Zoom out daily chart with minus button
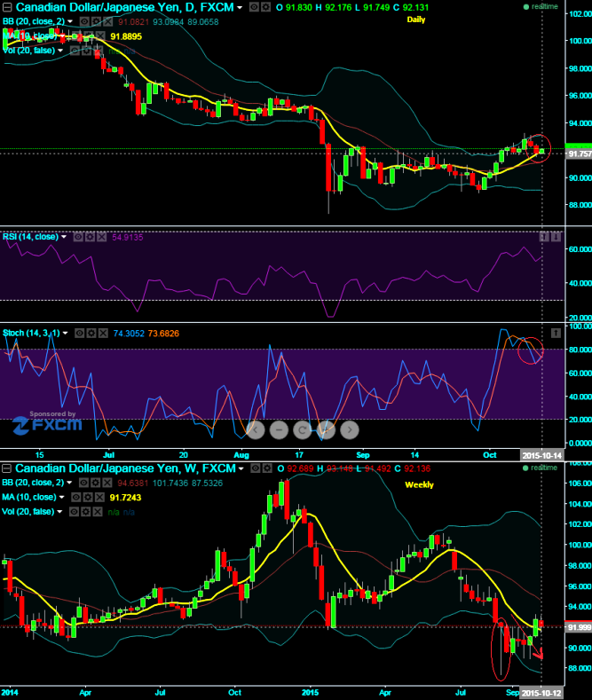This screenshot has width=592, height=700. pyautogui.click(x=279, y=430)
